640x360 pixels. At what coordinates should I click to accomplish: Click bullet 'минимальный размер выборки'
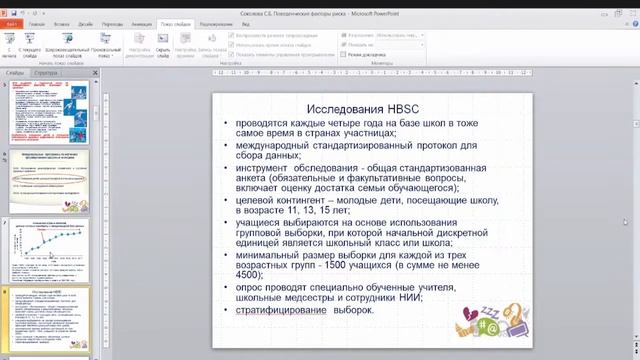tap(358, 265)
